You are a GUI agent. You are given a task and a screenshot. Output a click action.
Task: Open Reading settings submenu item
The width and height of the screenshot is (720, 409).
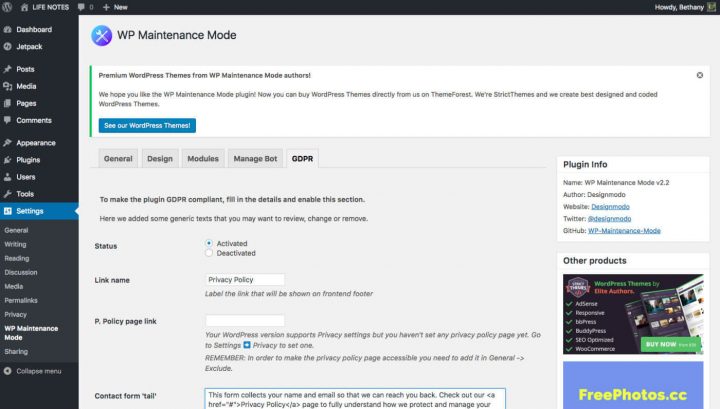17,258
